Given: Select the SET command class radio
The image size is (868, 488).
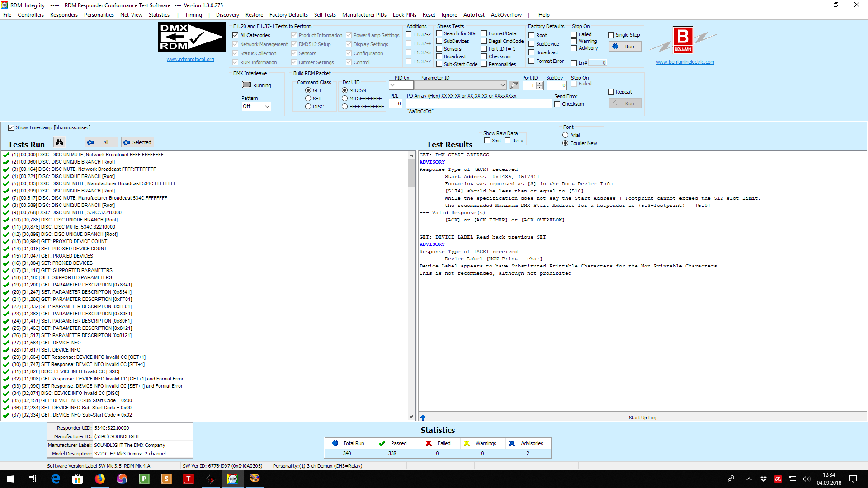Looking at the screenshot, I should pos(308,99).
